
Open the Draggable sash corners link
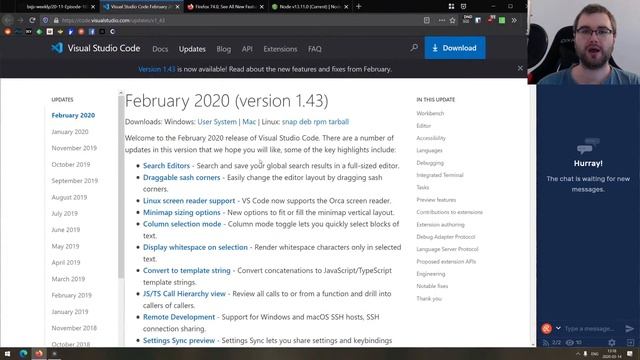tap(181, 177)
